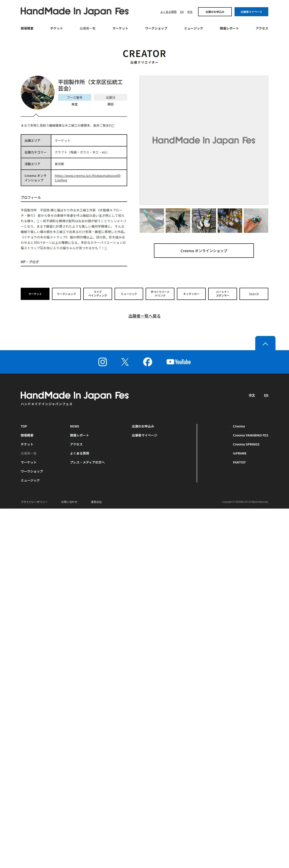
Task: Open footer 出展のお申込み link
Action: (x=143, y=426)
